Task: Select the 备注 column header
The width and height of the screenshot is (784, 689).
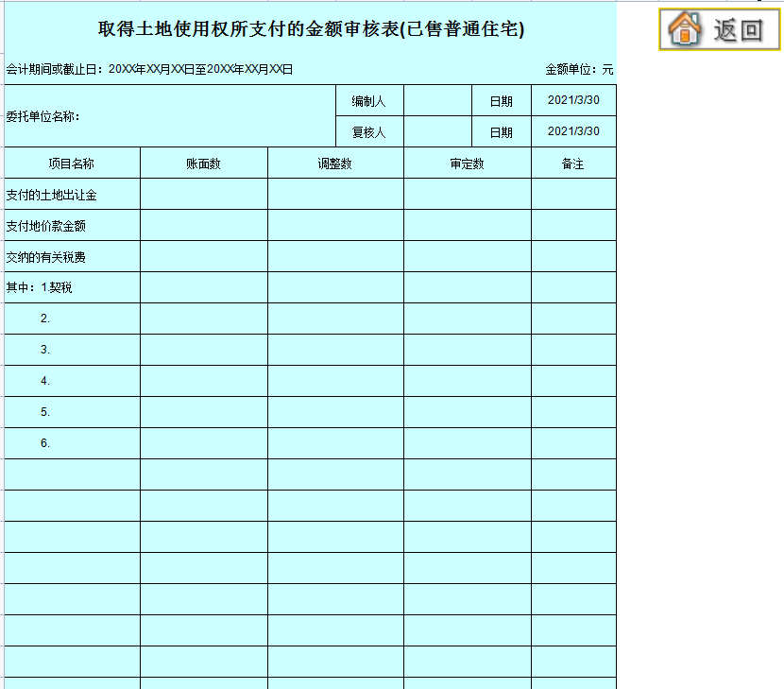Action: [x=572, y=162]
